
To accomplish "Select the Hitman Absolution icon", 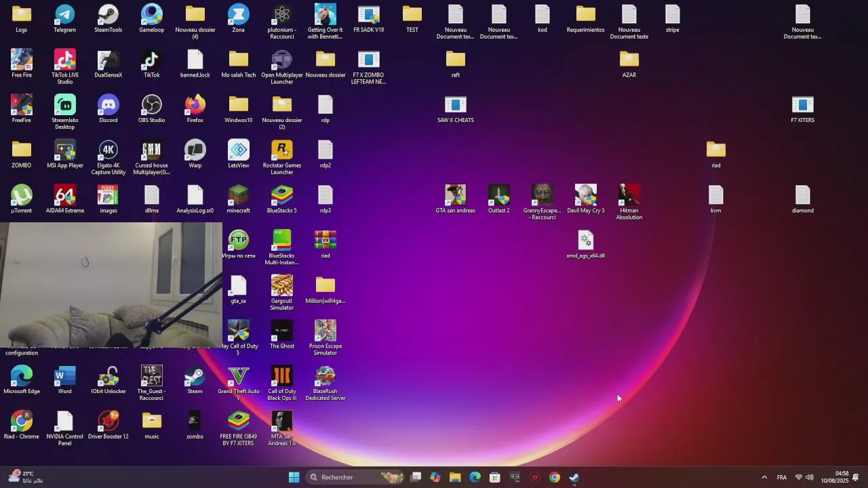I will (x=629, y=202).
